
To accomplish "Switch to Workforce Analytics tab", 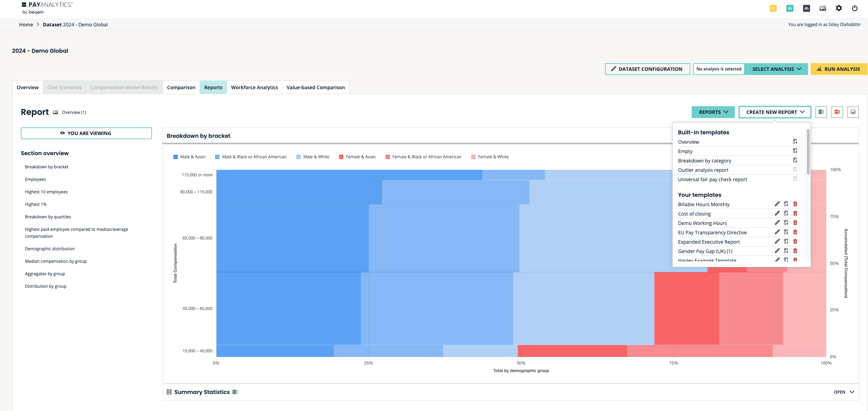I will 254,87.
